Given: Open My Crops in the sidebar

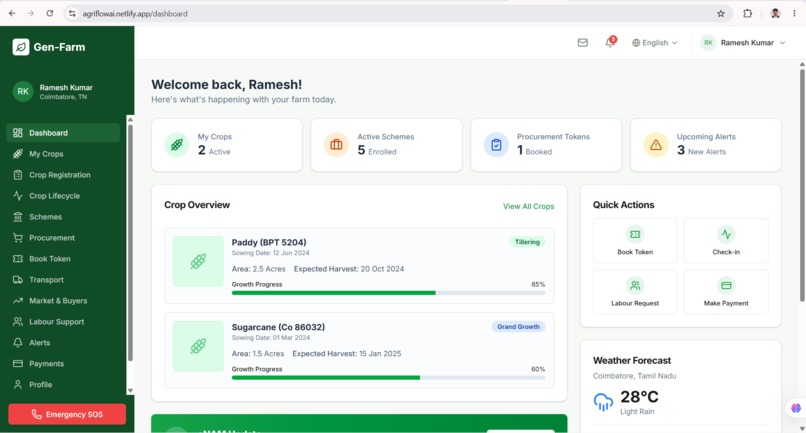Looking at the screenshot, I should coord(63,154).
